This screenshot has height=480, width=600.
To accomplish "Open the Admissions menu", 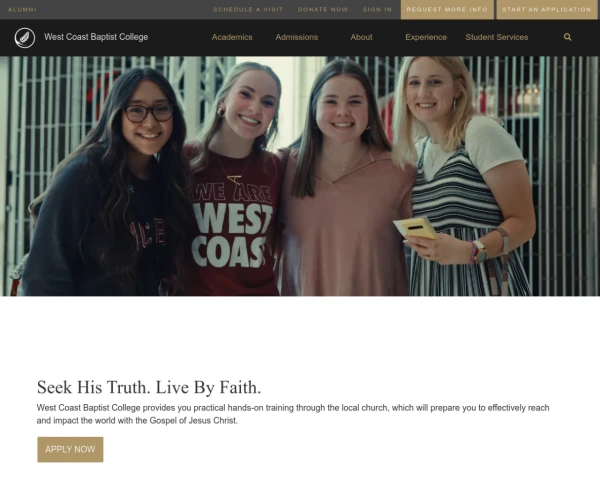I will coord(296,37).
